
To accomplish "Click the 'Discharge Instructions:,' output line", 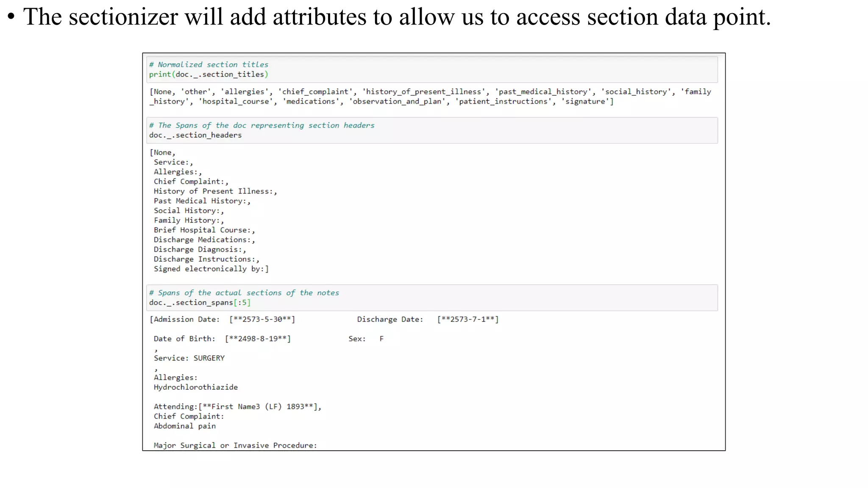I will pyautogui.click(x=206, y=259).
